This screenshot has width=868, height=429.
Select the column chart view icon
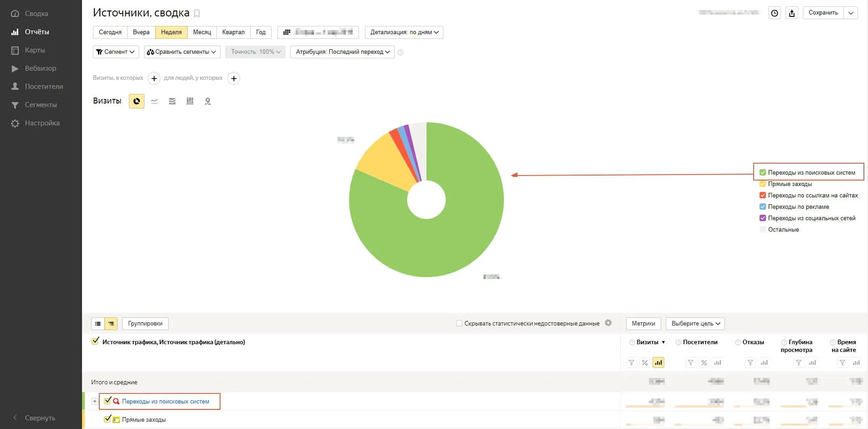point(190,101)
